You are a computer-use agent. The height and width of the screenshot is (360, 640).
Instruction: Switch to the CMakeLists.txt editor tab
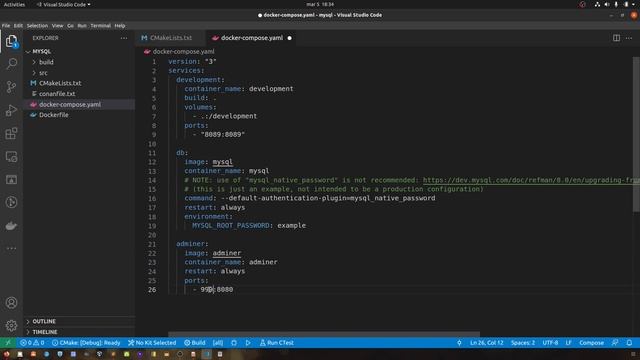click(171, 38)
